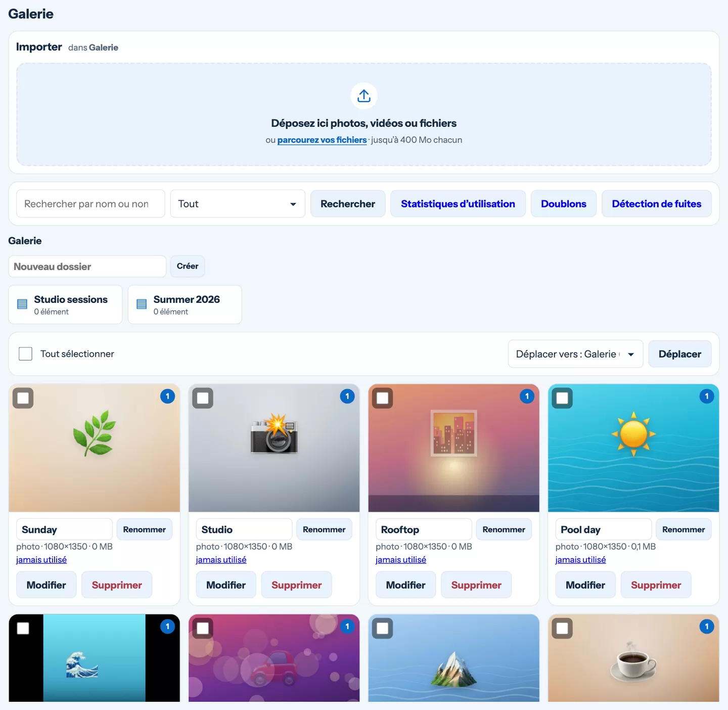Focus the search by name field
This screenshot has width=728, height=710.
click(x=90, y=204)
